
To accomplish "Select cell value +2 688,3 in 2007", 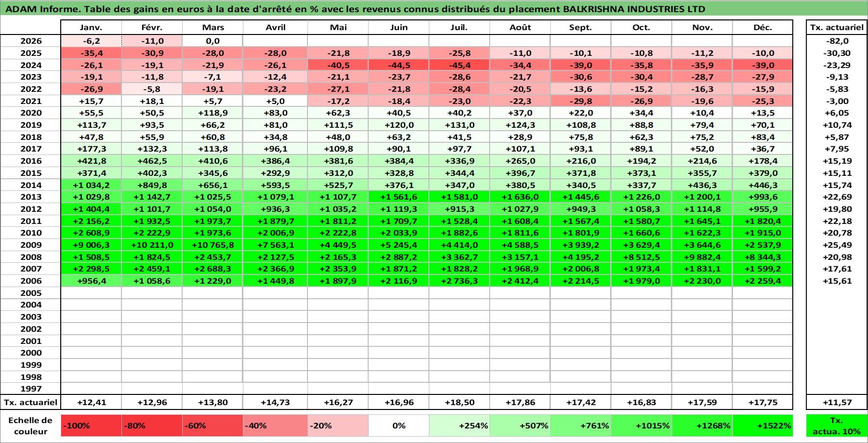I will (213, 269).
